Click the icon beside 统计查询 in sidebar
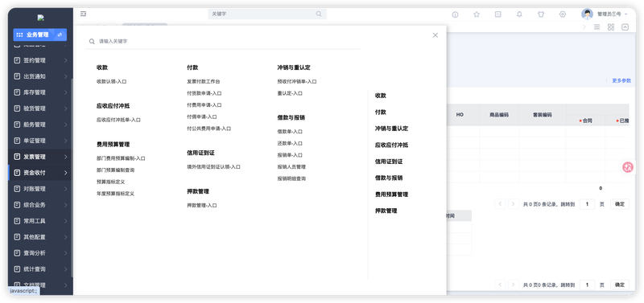 [17, 269]
